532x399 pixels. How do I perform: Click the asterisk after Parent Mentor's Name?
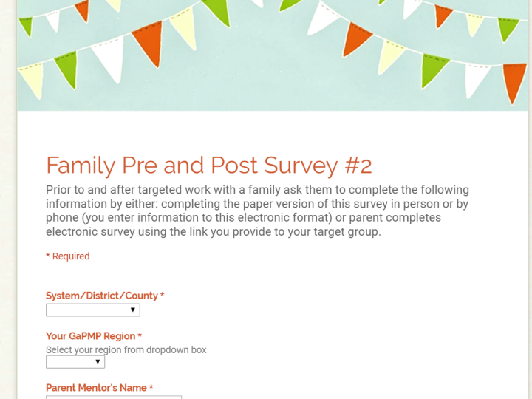[151, 387]
